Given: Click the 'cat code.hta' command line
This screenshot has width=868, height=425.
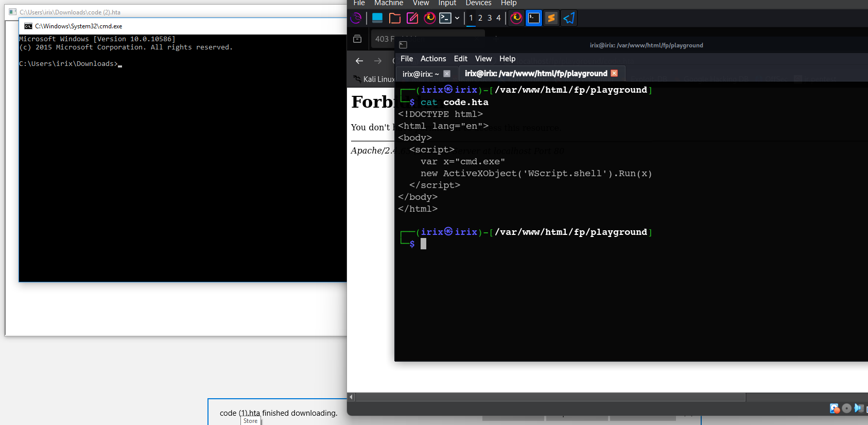Looking at the screenshot, I should (454, 102).
